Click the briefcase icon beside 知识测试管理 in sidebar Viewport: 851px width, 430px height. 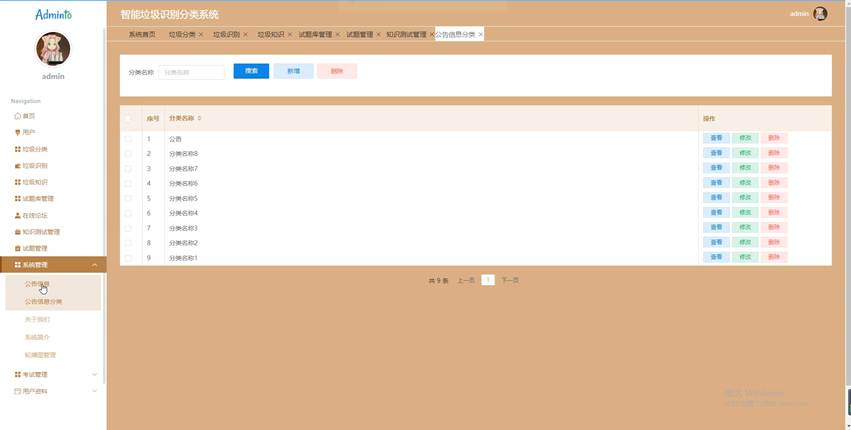[17, 232]
